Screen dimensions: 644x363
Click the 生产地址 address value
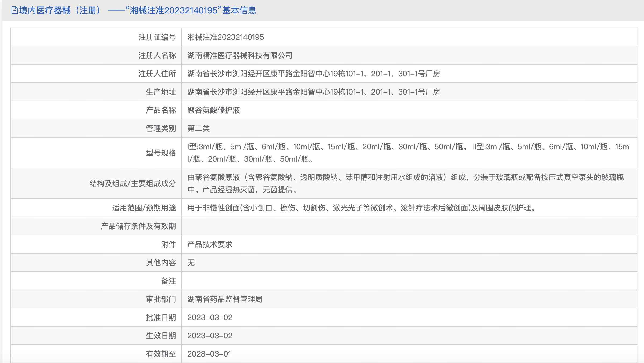coord(313,92)
